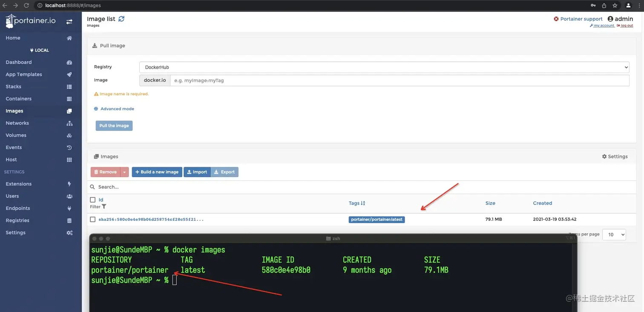Image resolution: width=644 pixels, height=312 pixels.
Task: Click the Export button
Action: 224,172
